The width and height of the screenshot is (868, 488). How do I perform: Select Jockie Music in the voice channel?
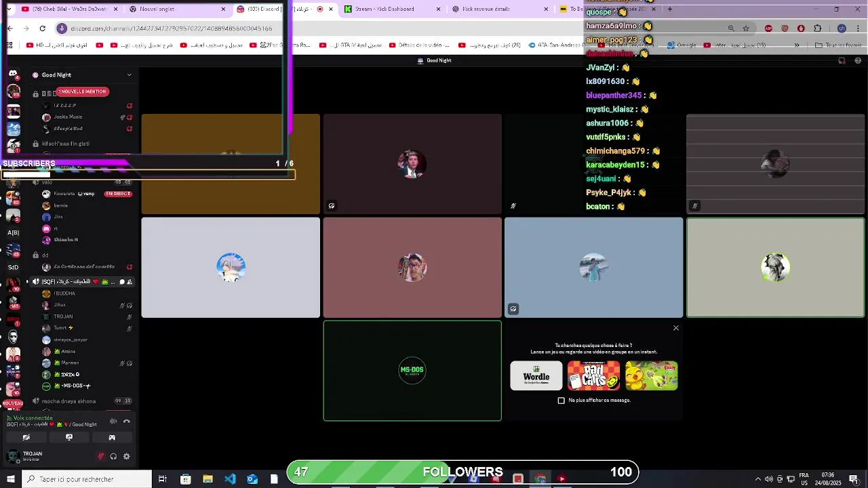point(68,117)
